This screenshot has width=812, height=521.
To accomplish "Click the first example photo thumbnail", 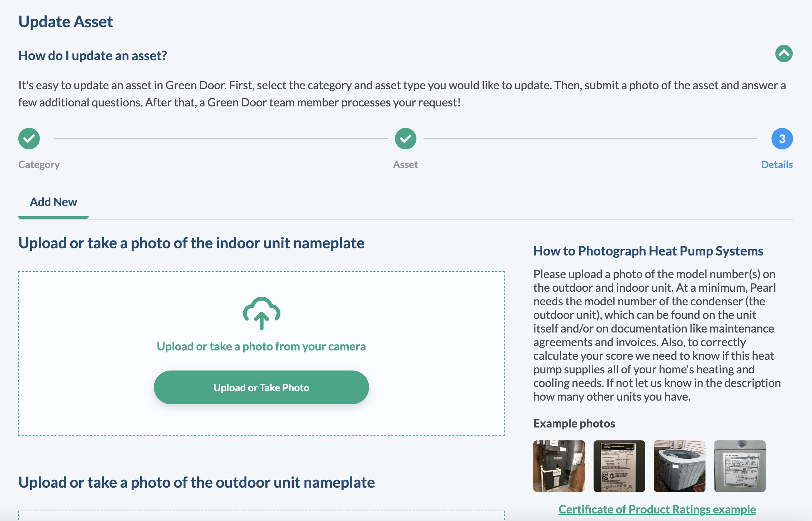I will point(559,467).
